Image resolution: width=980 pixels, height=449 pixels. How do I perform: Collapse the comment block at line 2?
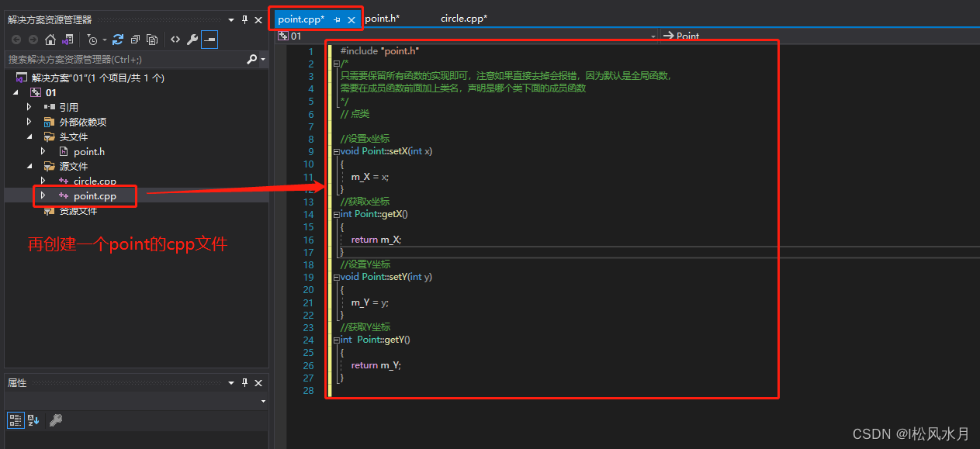[335, 64]
